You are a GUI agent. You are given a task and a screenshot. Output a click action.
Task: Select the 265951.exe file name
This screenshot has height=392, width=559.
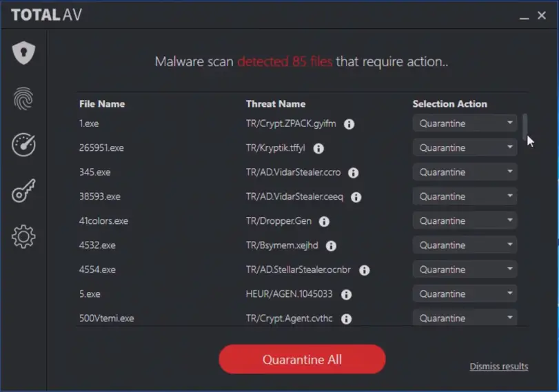click(x=101, y=147)
